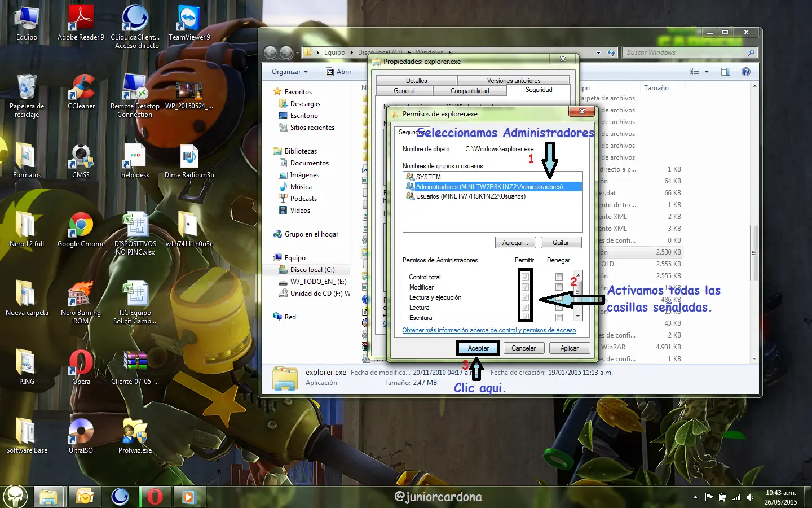The height and width of the screenshot is (508, 812).
Task: Toggle the Allow checkbox for Control total
Action: coord(525,277)
